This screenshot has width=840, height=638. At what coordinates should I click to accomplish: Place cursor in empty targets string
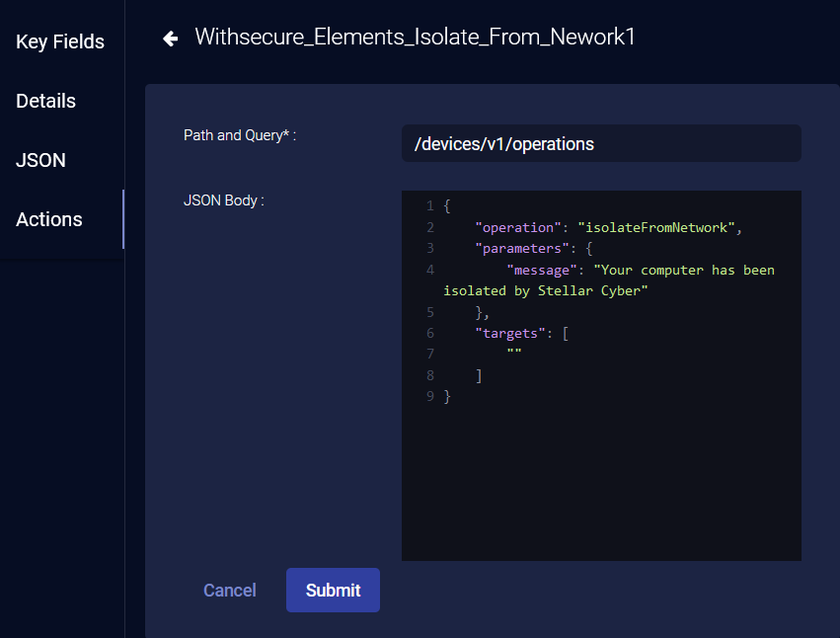click(514, 353)
